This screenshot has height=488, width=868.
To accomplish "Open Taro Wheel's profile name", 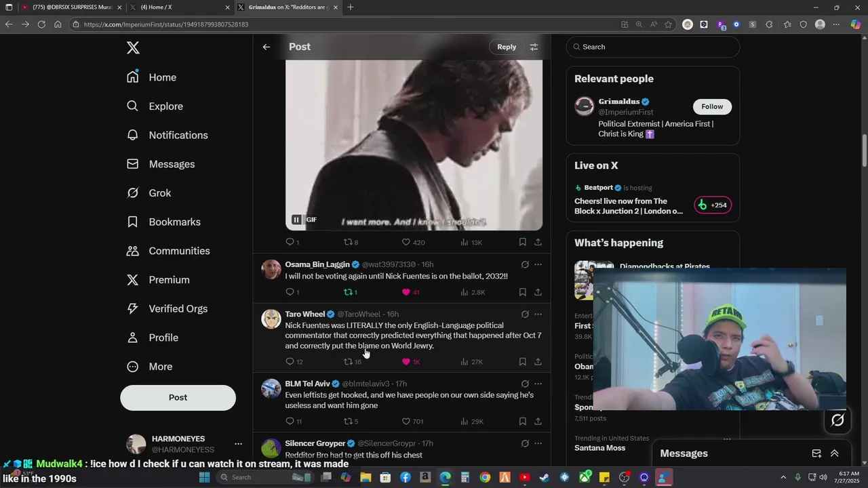I will pos(305,314).
